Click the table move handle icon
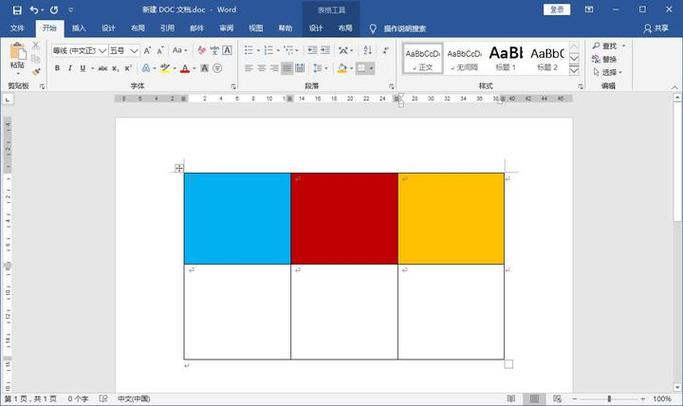 click(x=179, y=168)
